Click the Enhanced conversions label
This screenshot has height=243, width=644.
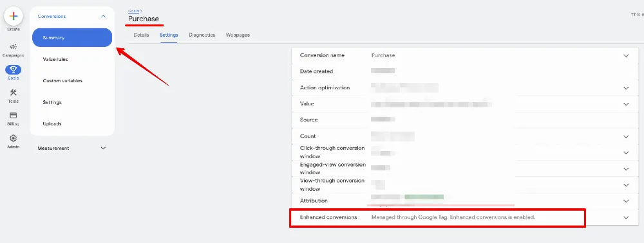328,217
